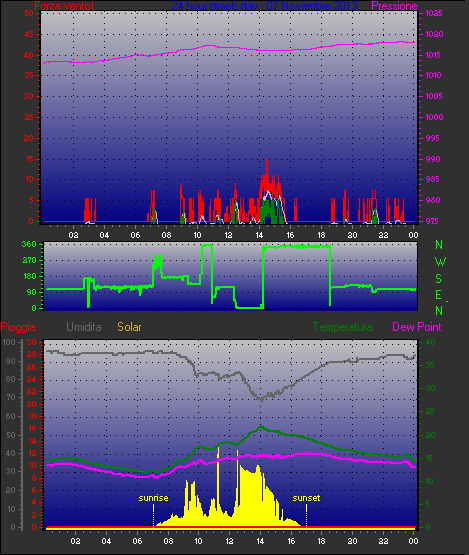Click the 'Dew Point' legend label
The width and height of the screenshot is (469, 555).
click(x=417, y=327)
